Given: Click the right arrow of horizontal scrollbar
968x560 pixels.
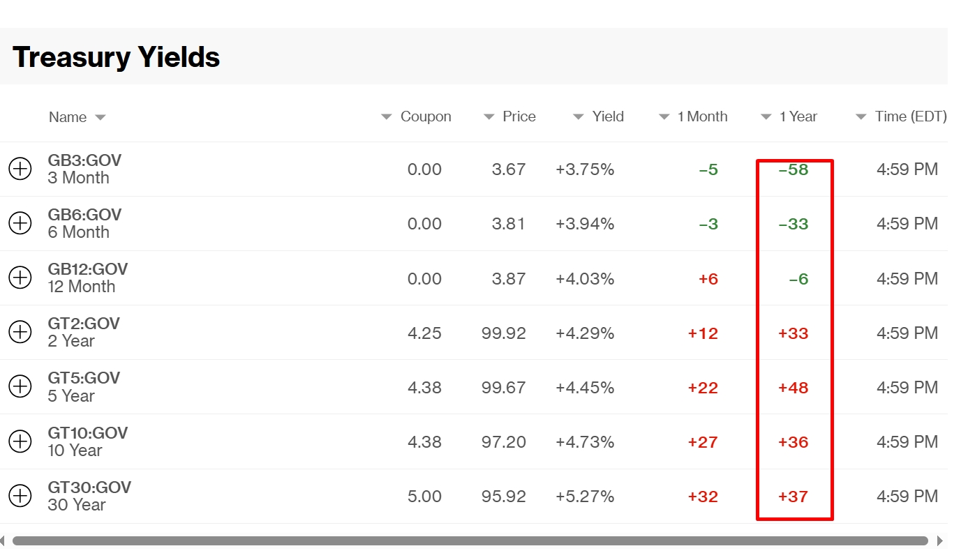Looking at the screenshot, I should pyautogui.click(x=939, y=540).
